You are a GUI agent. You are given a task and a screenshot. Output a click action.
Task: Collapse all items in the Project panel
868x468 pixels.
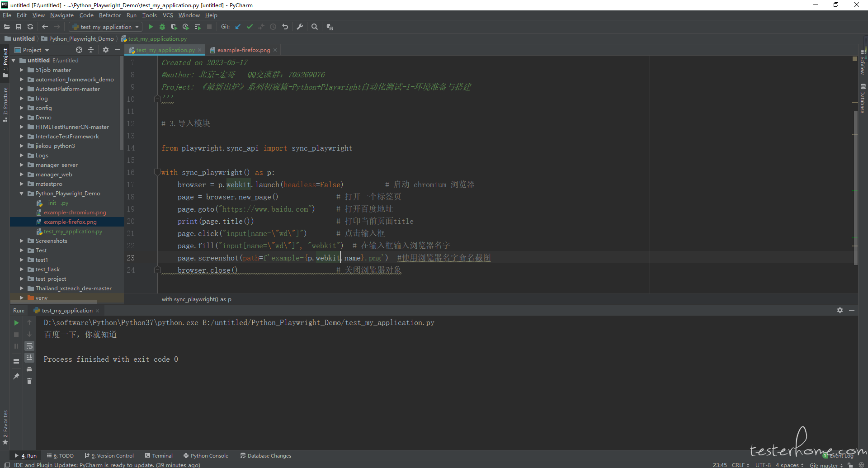[91, 50]
